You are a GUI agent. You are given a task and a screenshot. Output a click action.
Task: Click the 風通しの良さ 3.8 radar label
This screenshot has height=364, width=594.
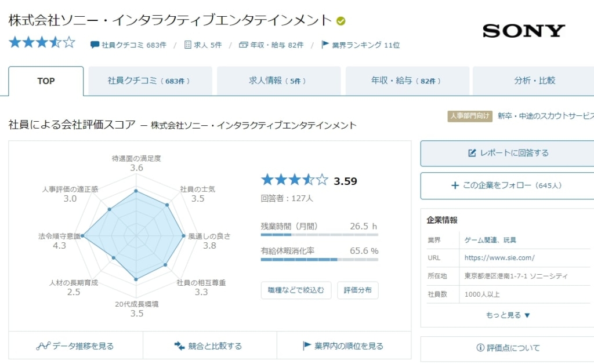point(209,241)
